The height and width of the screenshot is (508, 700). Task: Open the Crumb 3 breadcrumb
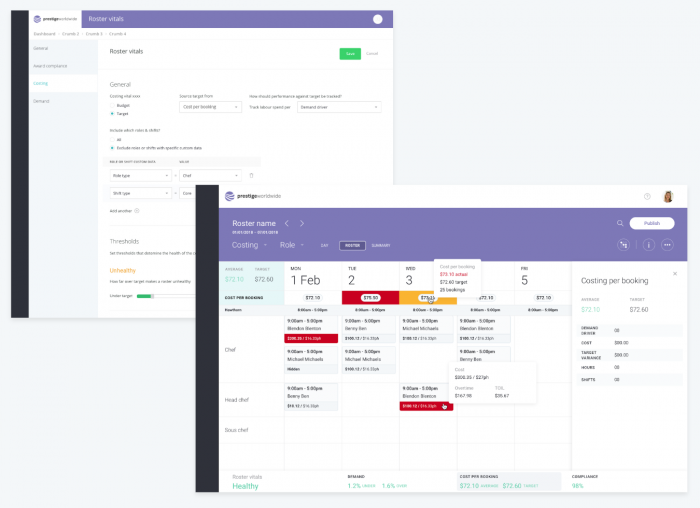(x=94, y=34)
